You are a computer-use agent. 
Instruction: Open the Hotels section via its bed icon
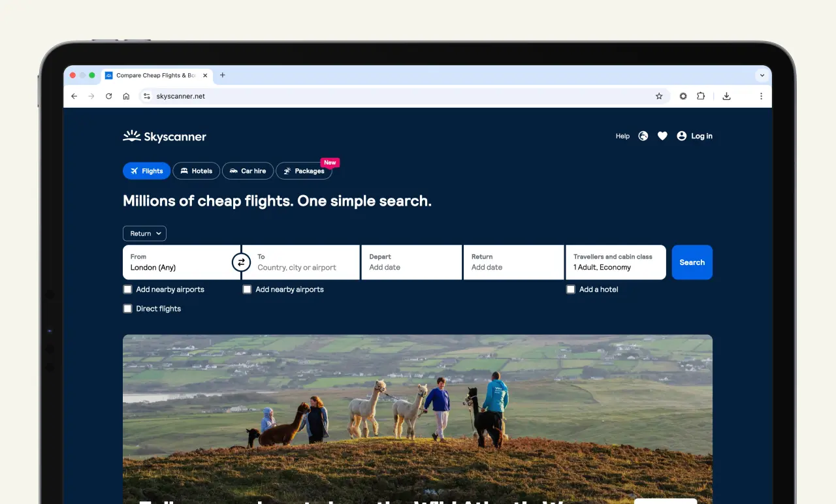click(184, 170)
